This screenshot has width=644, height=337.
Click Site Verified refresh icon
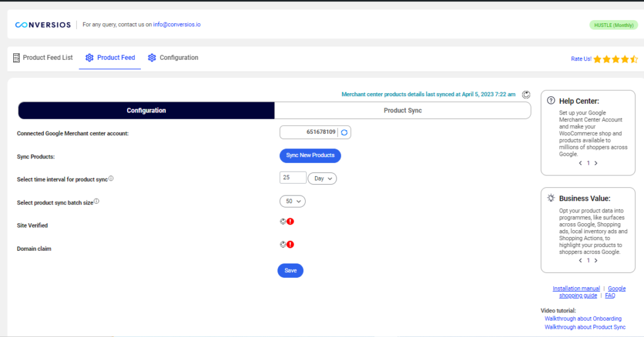coord(283,221)
